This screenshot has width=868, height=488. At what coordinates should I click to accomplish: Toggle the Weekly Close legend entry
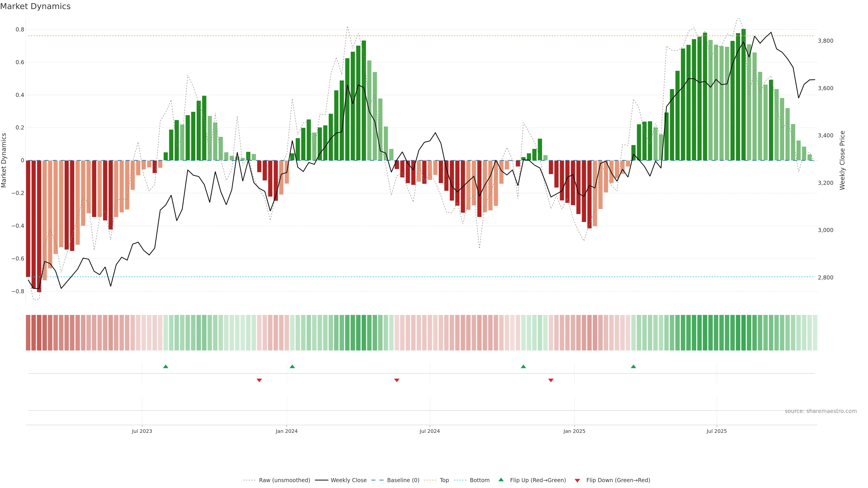(x=348, y=480)
